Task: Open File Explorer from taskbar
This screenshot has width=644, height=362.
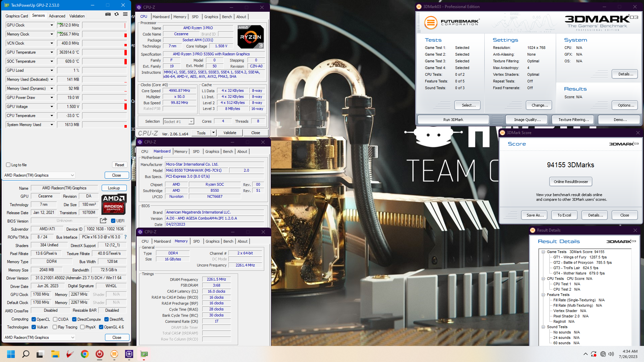Action: coord(55,354)
